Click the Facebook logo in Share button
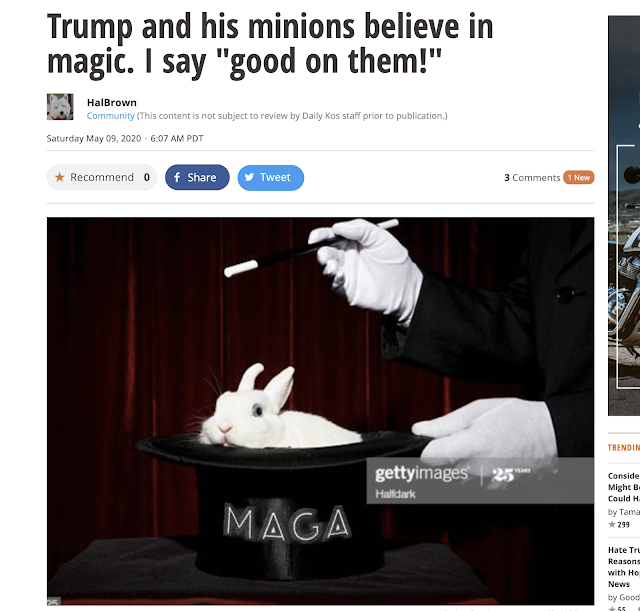The height and width of the screenshot is (611, 640). (177, 177)
